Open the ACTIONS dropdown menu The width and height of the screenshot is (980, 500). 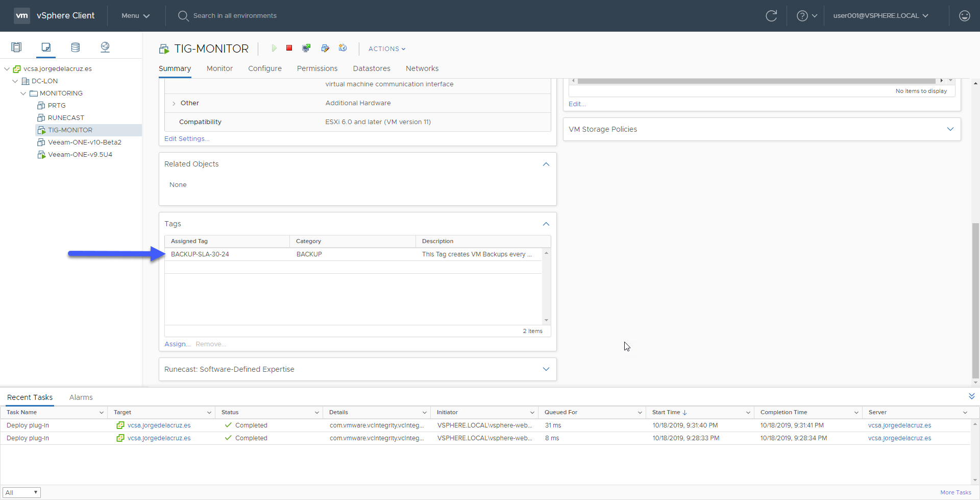point(387,49)
